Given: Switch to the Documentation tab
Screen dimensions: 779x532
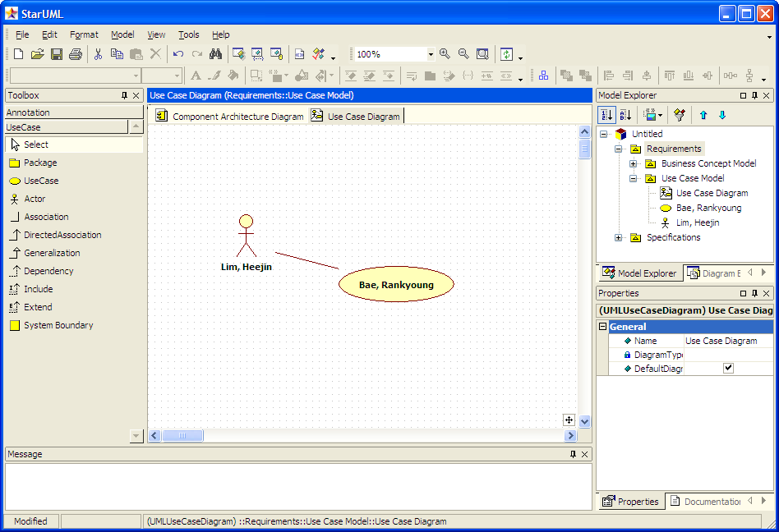Looking at the screenshot, I should (706, 502).
